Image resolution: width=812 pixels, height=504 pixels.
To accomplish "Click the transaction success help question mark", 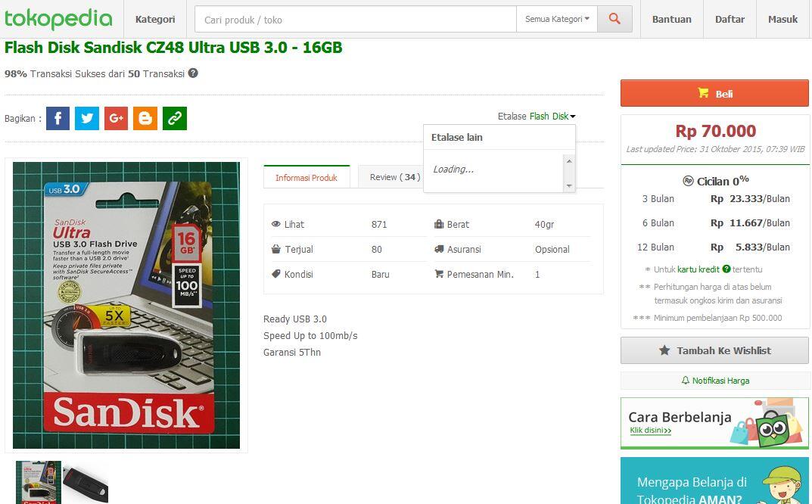I will coord(193,73).
